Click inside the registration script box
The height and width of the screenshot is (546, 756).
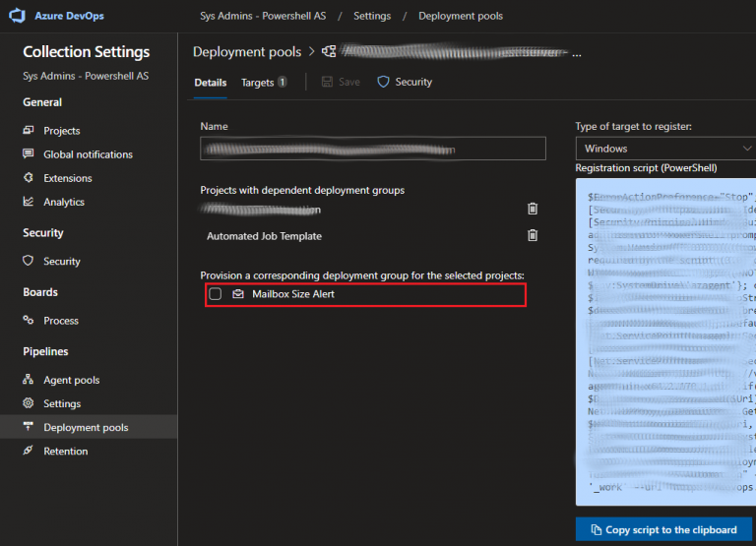665,341
